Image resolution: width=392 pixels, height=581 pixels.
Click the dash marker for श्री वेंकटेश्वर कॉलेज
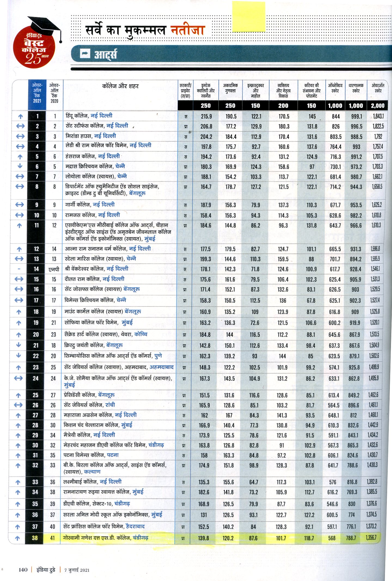click(x=19, y=269)
